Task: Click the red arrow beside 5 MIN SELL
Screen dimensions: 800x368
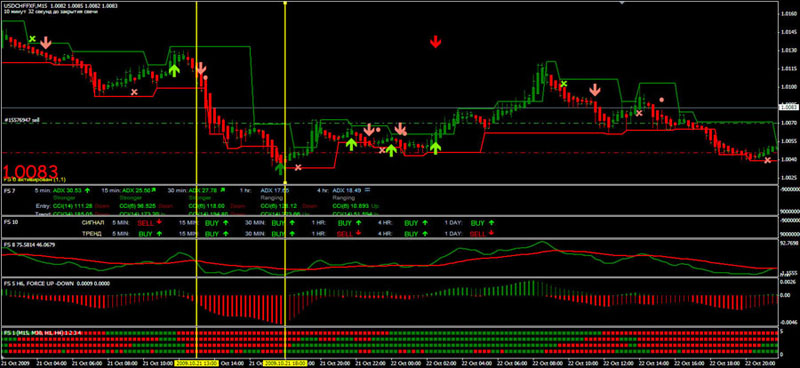Action: pyautogui.click(x=159, y=223)
